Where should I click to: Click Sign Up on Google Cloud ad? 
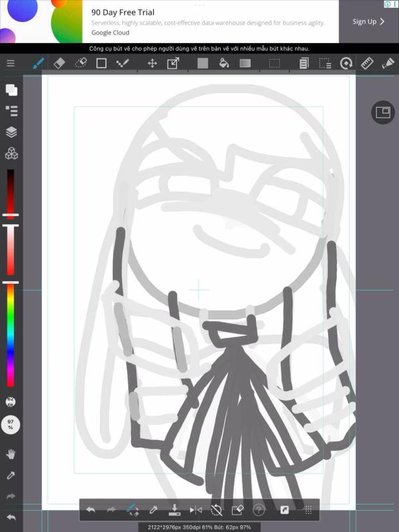[x=368, y=21]
